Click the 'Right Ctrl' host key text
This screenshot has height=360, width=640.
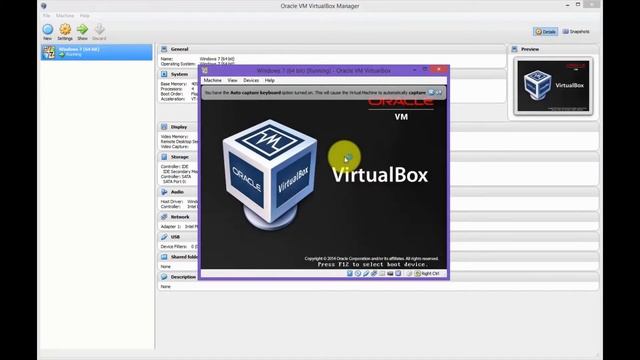430,273
